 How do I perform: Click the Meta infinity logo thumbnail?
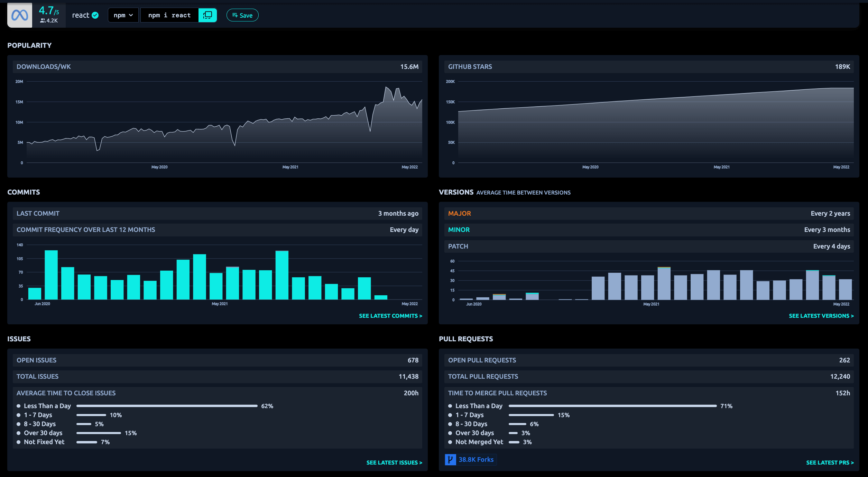click(x=20, y=15)
